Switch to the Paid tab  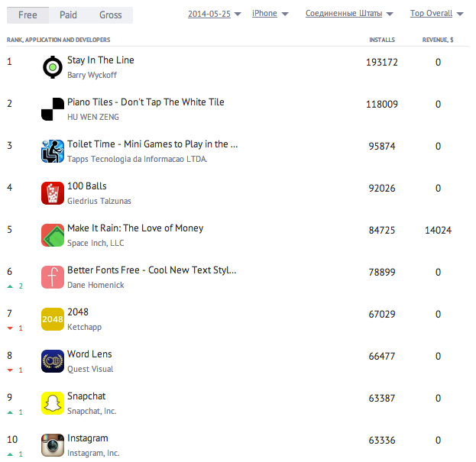(x=69, y=15)
